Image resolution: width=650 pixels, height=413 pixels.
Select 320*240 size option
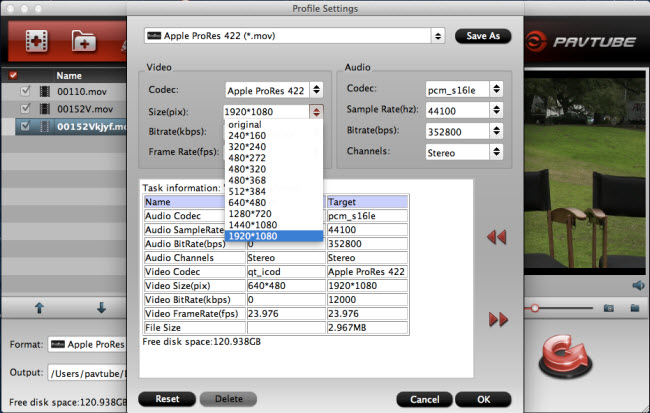[274, 147]
